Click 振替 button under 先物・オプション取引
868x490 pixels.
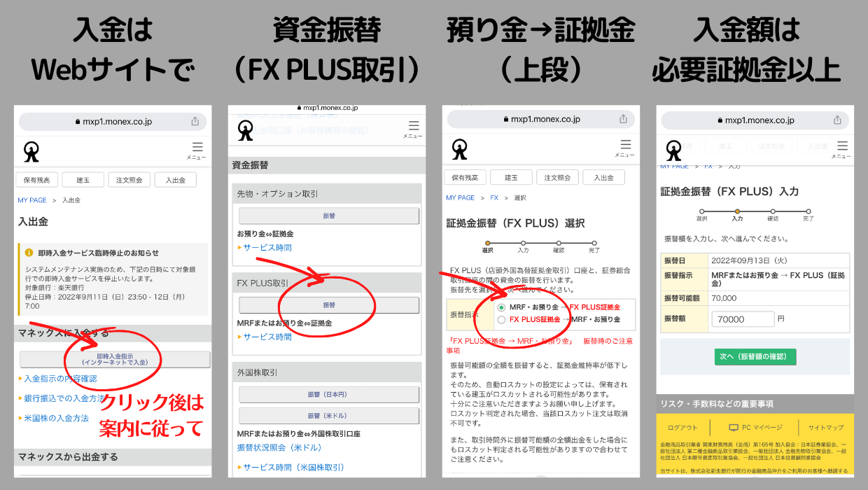pyautogui.click(x=329, y=216)
